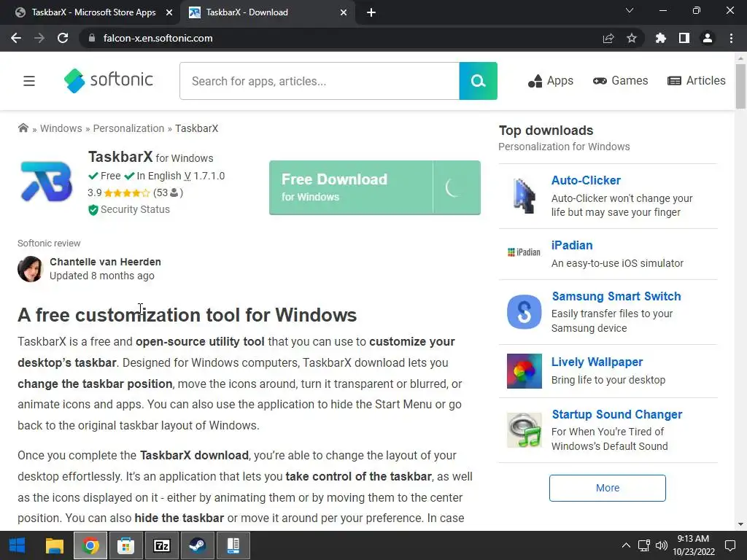Open the Apps section

tap(550, 81)
